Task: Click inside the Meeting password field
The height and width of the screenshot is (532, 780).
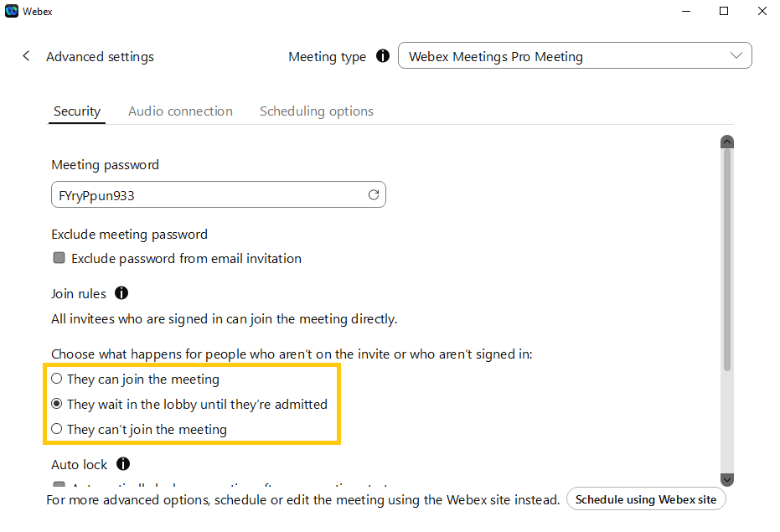Action: [x=205, y=195]
